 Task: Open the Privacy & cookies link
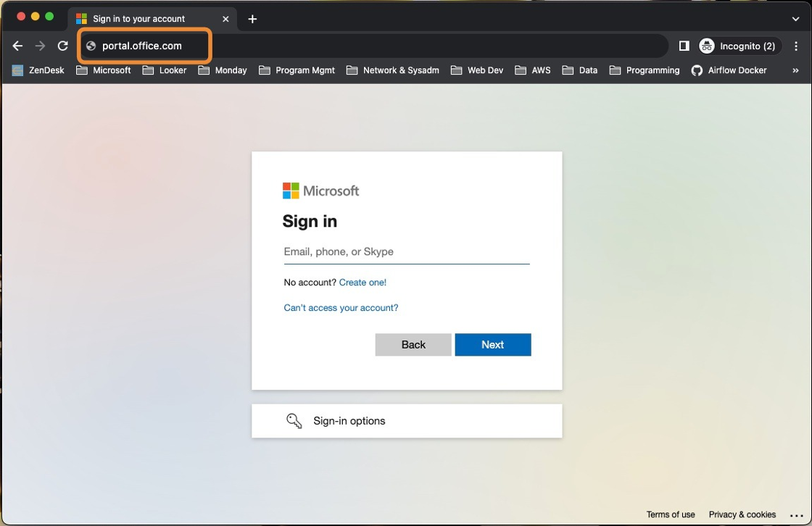(x=742, y=514)
